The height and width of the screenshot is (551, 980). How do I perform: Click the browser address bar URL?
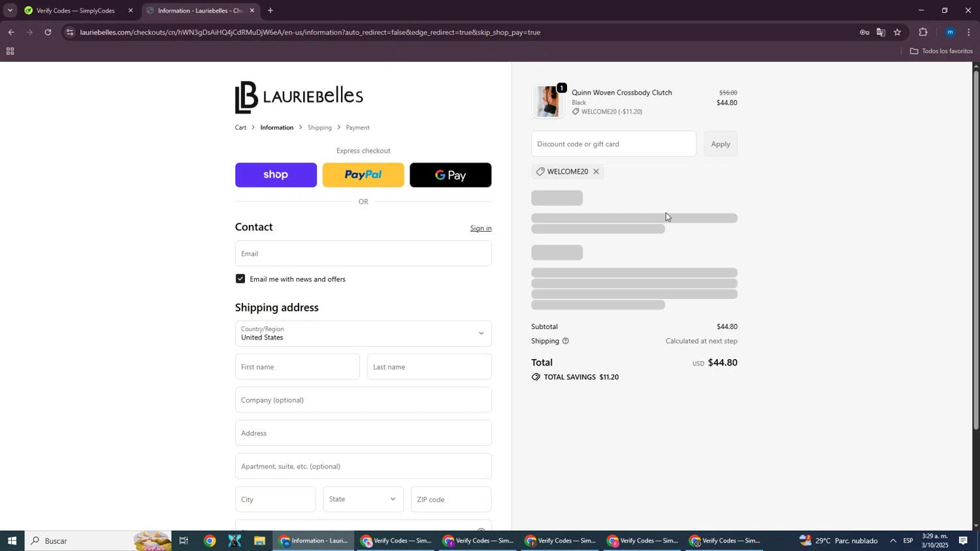point(310,32)
